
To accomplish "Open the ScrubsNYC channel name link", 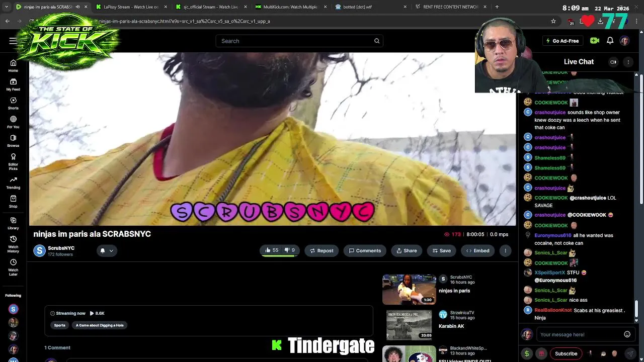I will click(x=61, y=248).
